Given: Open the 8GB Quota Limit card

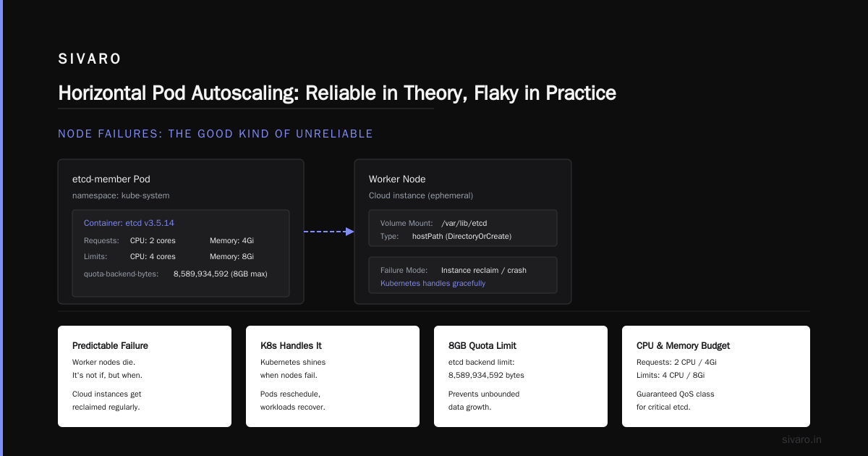Looking at the screenshot, I should (x=521, y=376).
